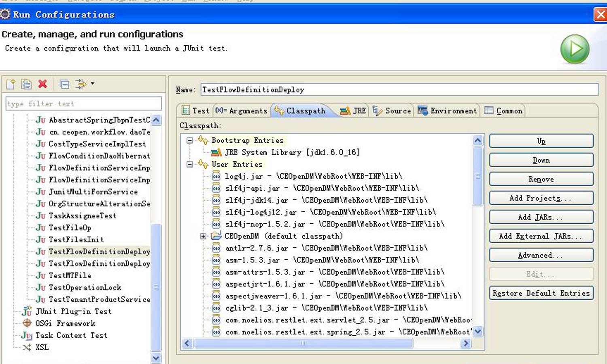Create a new launch configuration

pos(11,84)
